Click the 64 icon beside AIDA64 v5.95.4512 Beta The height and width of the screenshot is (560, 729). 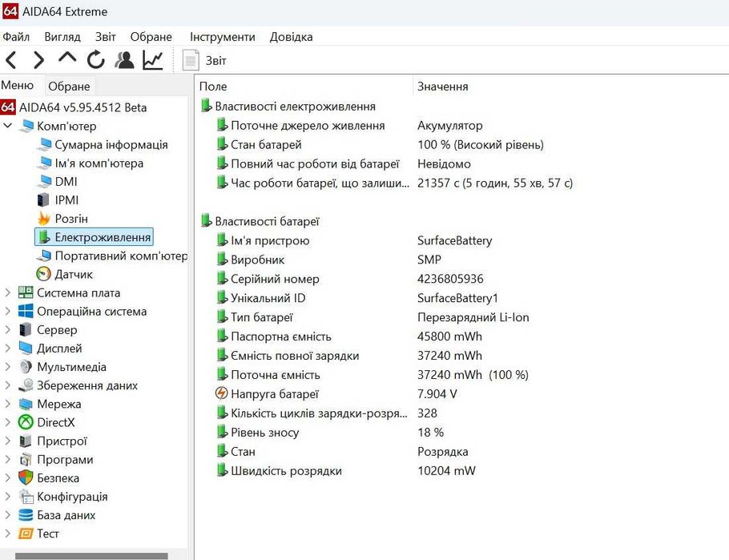click(8, 107)
